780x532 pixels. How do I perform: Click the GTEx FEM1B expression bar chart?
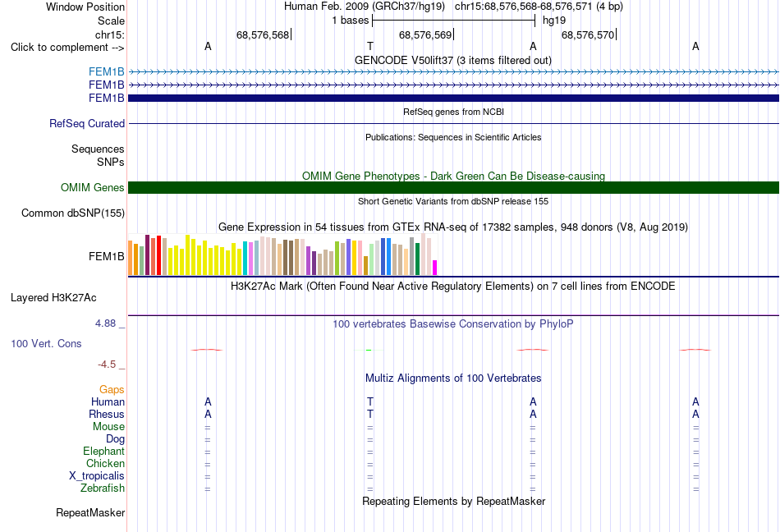pos(282,255)
